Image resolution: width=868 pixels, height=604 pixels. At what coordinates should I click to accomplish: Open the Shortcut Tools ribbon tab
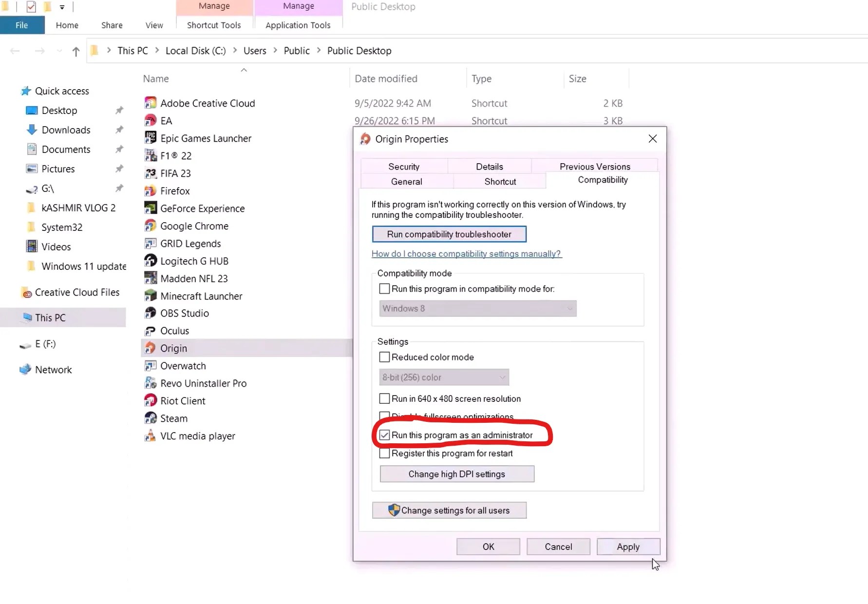(x=214, y=25)
